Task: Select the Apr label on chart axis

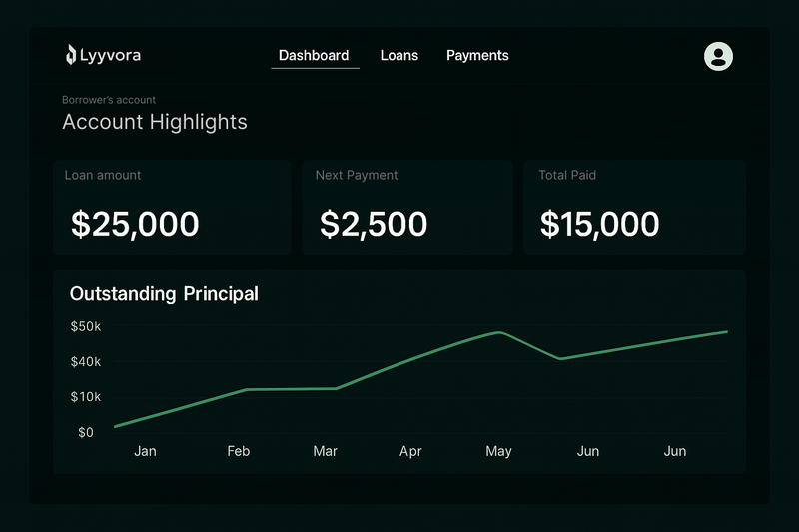Action: tap(410, 451)
